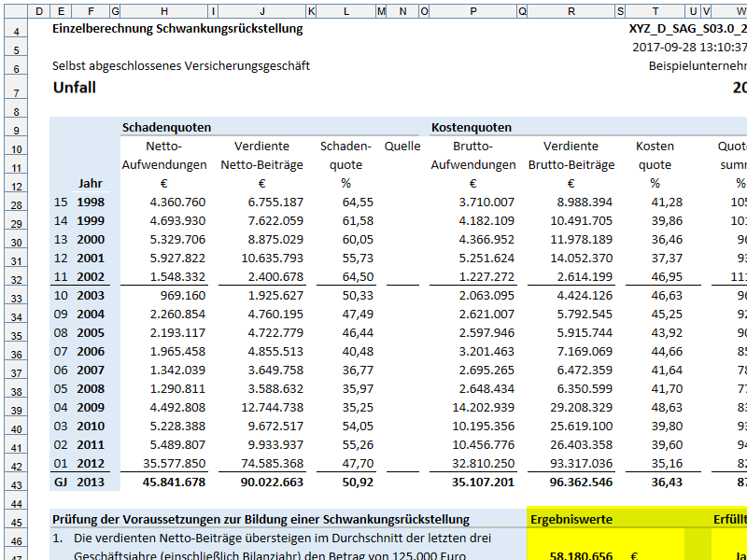Select Schadenquote value '47,70'

click(x=358, y=463)
